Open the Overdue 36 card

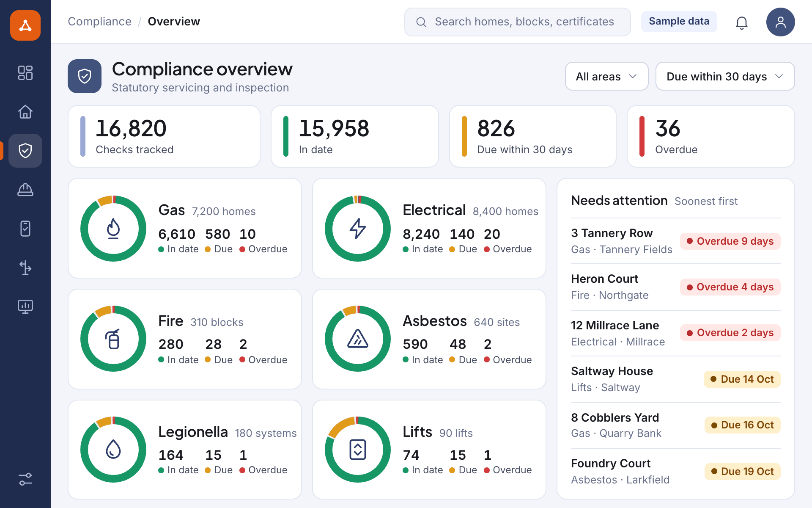(711, 136)
